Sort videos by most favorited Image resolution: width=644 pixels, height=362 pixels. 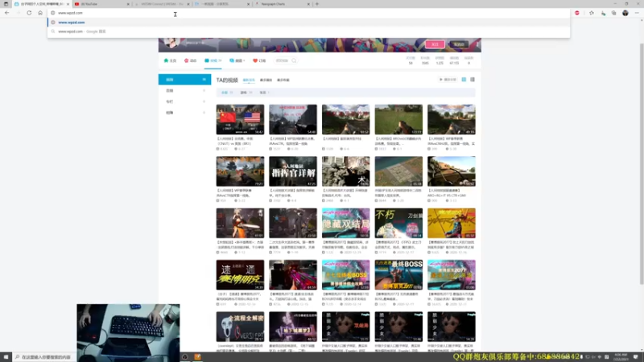click(x=283, y=80)
